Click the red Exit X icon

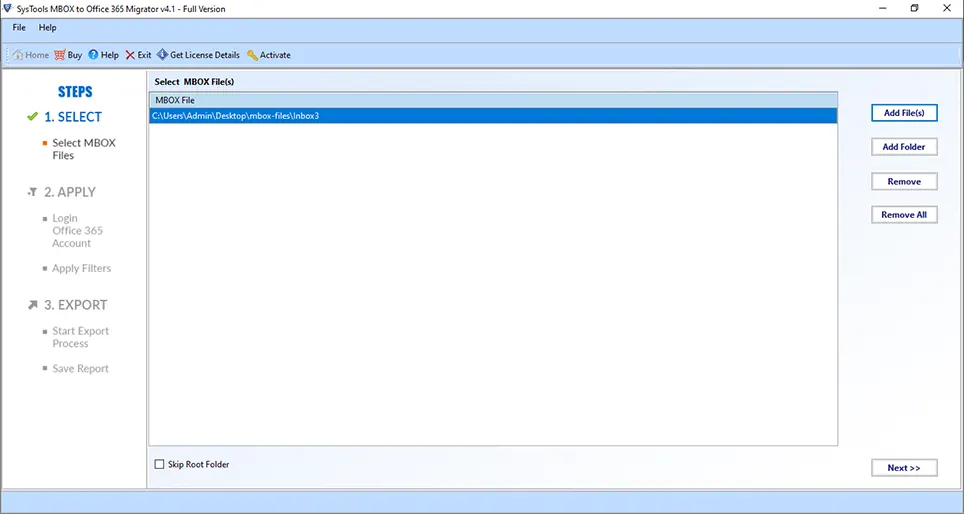coord(130,55)
